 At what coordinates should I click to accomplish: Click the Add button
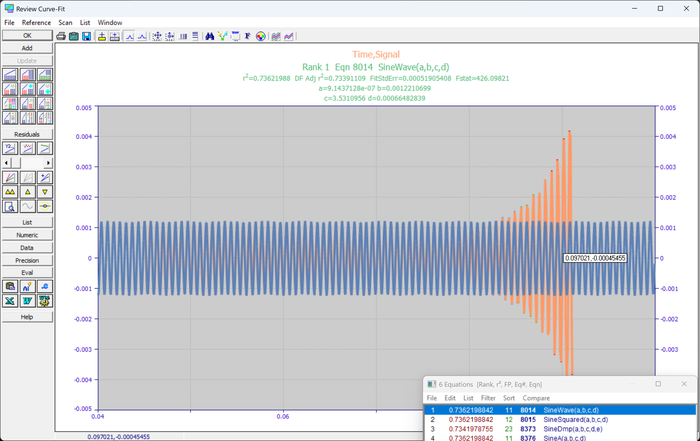tap(27, 48)
